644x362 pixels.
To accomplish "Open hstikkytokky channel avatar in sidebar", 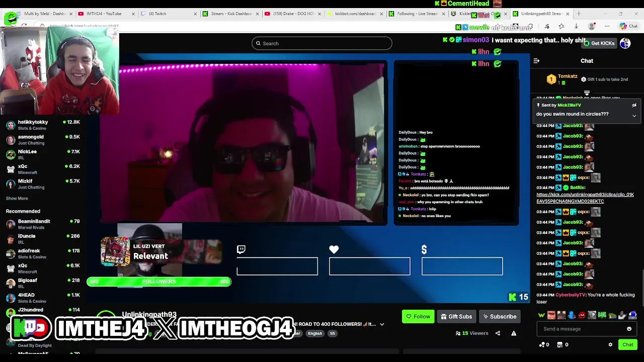I will click(x=11, y=125).
